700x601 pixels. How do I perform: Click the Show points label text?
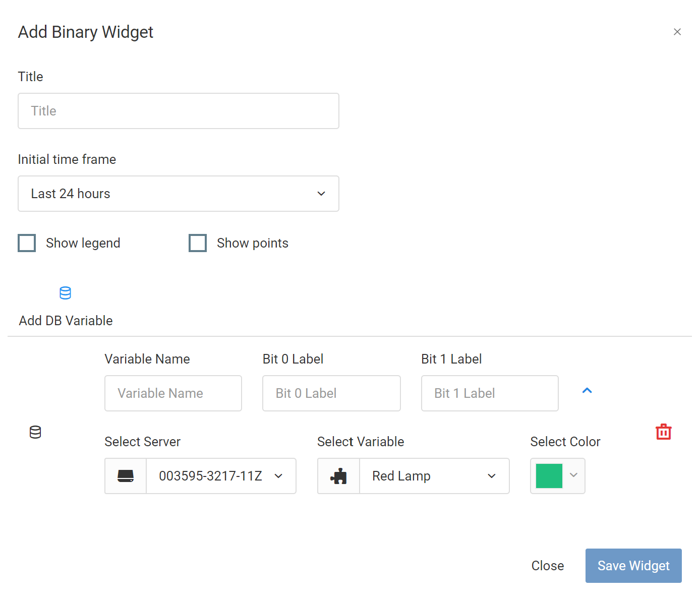coord(253,243)
